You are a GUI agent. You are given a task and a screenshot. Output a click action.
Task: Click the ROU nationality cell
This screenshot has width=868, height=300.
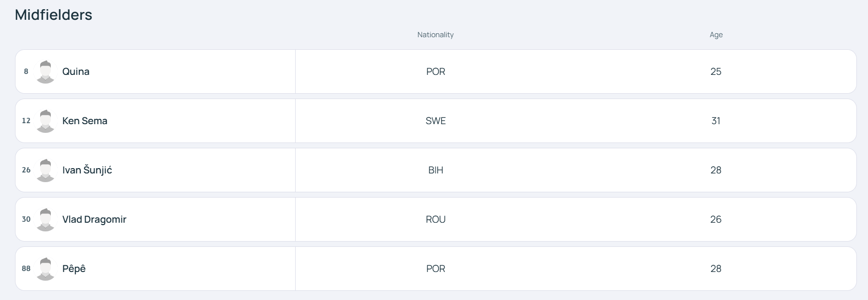coord(435,219)
